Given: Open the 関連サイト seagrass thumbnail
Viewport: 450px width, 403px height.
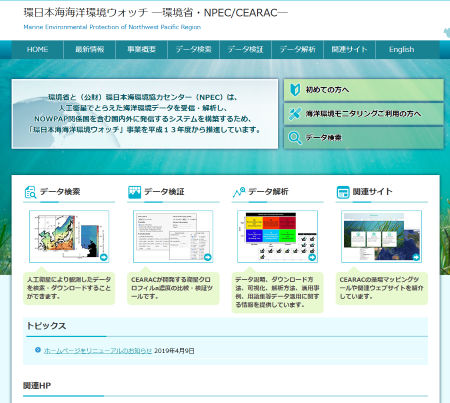Looking at the screenshot, I should click(382, 236).
